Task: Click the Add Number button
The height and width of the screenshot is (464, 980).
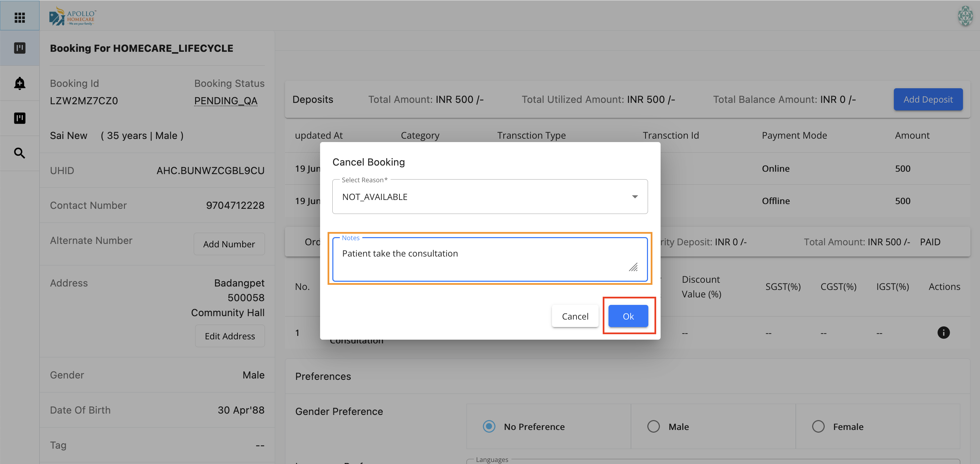Action: [228, 244]
